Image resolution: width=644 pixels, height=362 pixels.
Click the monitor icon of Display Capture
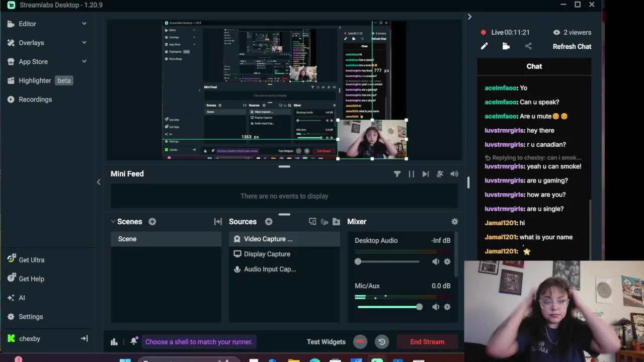coord(237,254)
